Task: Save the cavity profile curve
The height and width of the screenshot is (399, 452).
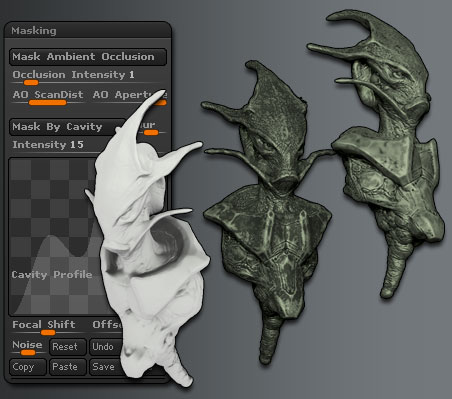Action: pos(105,367)
